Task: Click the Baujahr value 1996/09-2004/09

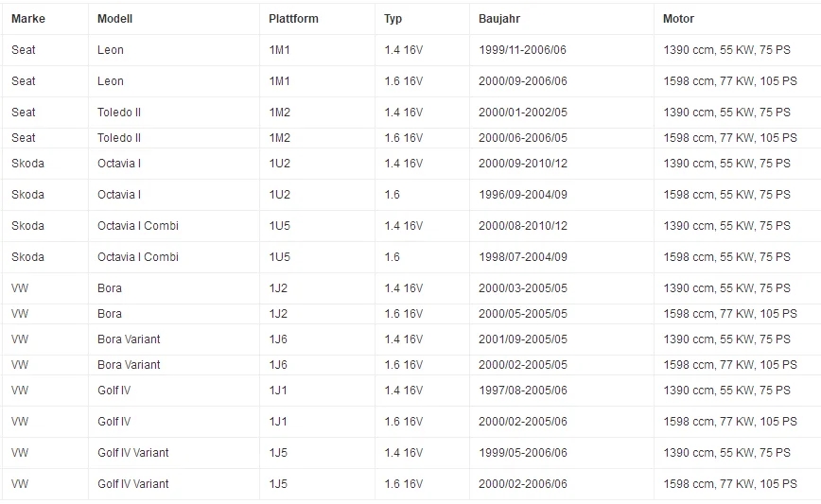Action: [522, 195]
